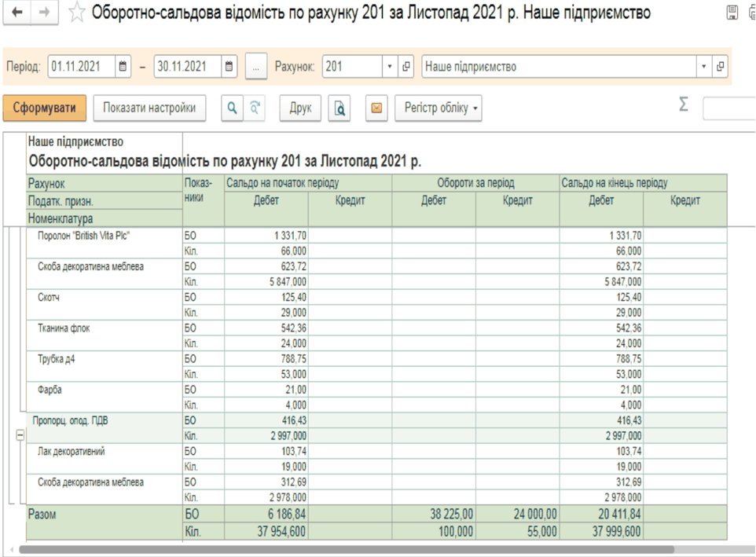Click the save report icon in the title bar
The width and height of the screenshot is (756, 557).
[x=732, y=13]
